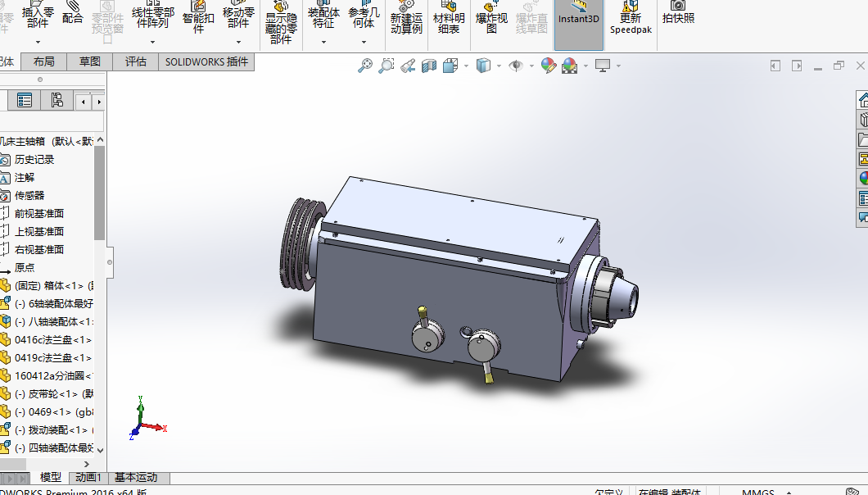Click the Hide/Show Items eye icon

(x=516, y=66)
